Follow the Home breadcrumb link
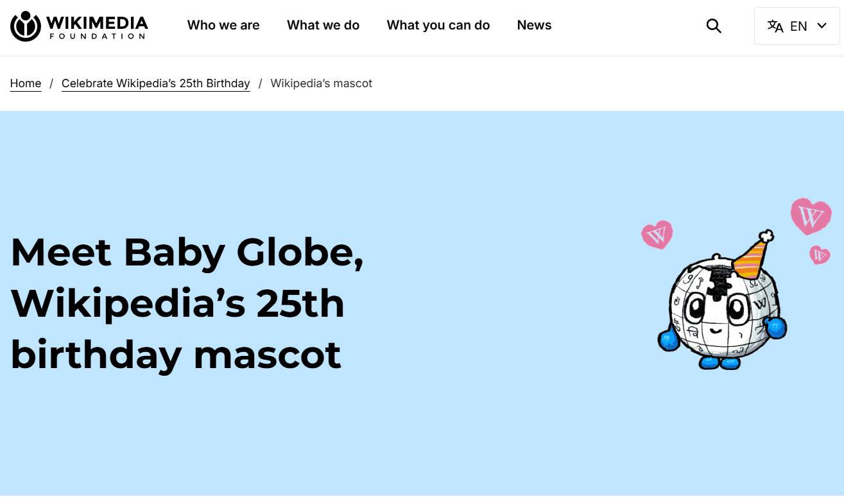This screenshot has height=504, width=844. [x=26, y=83]
